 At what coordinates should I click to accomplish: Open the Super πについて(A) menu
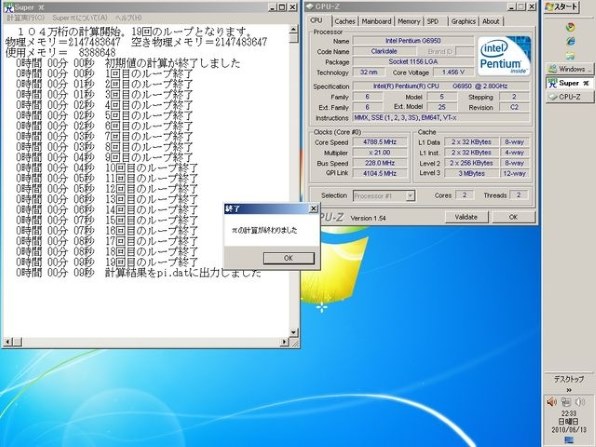tap(80, 18)
